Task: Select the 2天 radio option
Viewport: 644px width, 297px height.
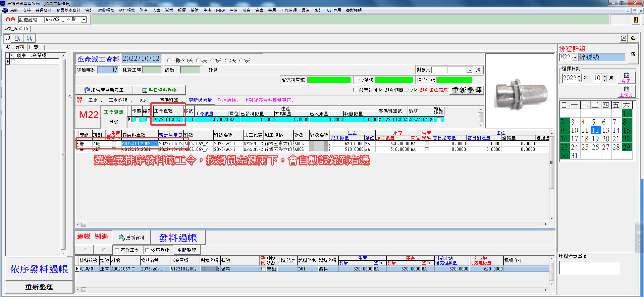Action: tap(198, 61)
